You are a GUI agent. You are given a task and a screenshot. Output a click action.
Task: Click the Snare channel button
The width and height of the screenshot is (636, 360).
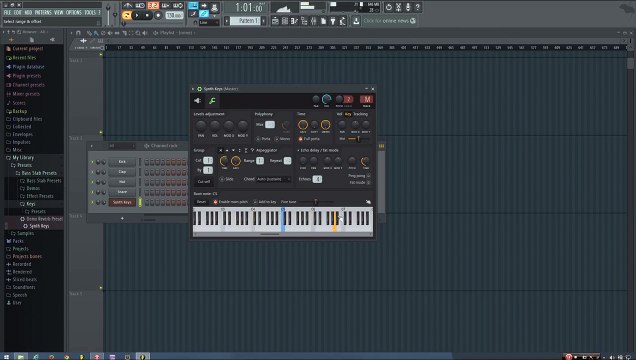(x=122, y=192)
